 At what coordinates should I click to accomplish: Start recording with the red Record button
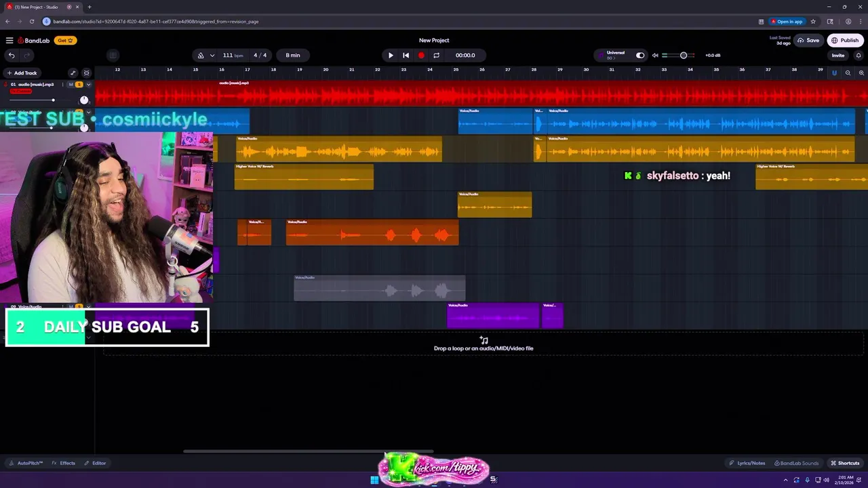tap(421, 56)
